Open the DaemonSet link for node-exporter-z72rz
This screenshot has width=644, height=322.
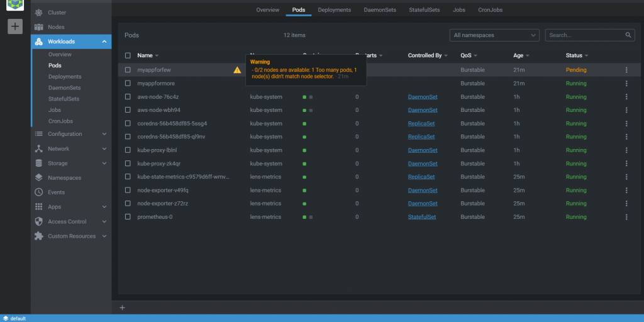423,203
